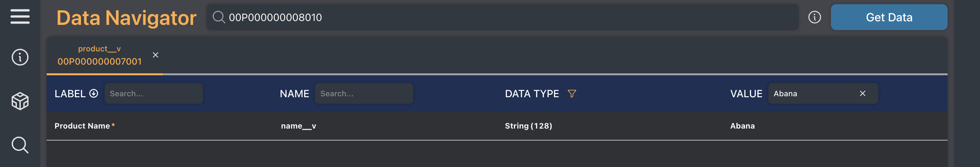Click the Data Navigator title
Viewport: 980px width, 167px height.
pyautogui.click(x=126, y=18)
